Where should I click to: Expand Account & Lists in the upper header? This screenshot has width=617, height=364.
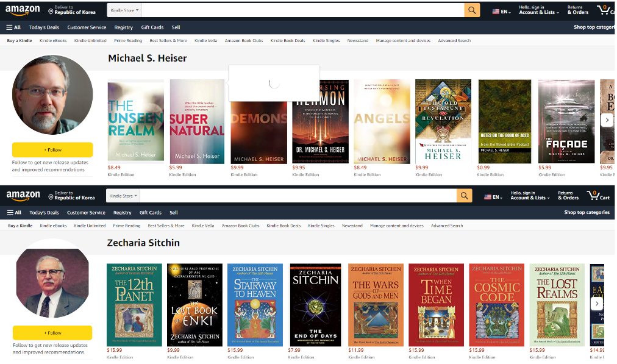[539, 10]
